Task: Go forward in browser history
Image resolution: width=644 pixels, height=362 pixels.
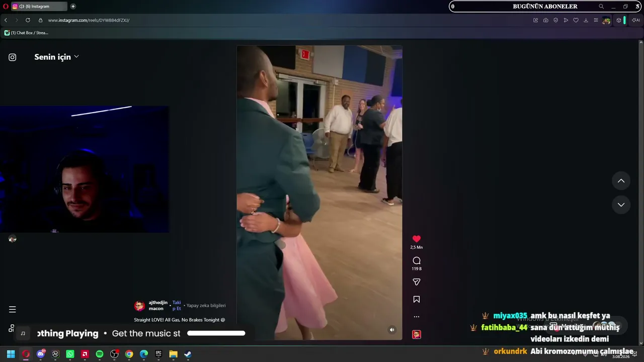Action: click(x=17, y=20)
